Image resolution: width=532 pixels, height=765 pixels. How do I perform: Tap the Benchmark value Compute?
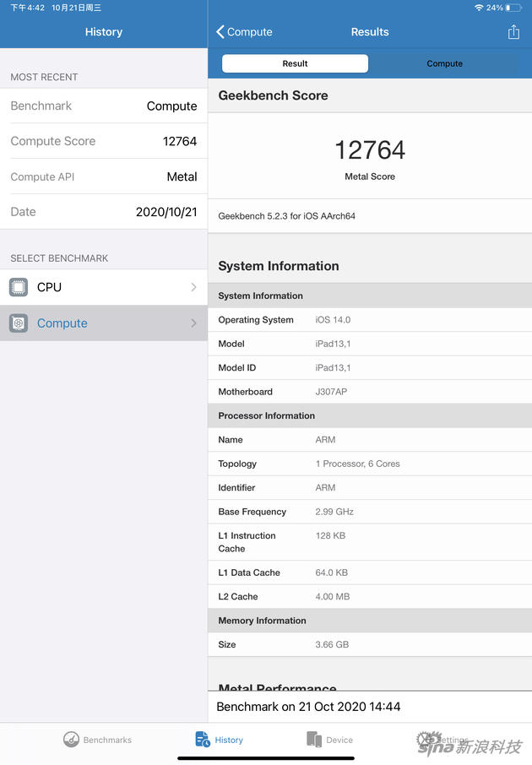(171, 106)
